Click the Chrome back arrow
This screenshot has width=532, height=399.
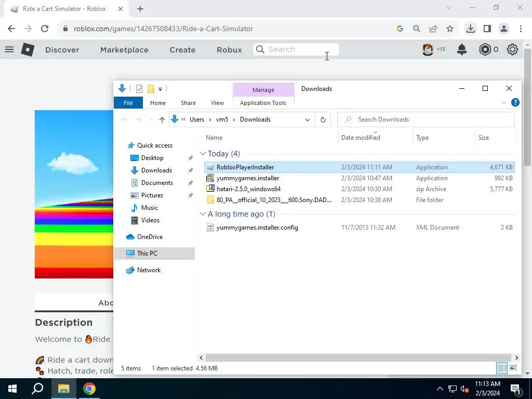11,29
